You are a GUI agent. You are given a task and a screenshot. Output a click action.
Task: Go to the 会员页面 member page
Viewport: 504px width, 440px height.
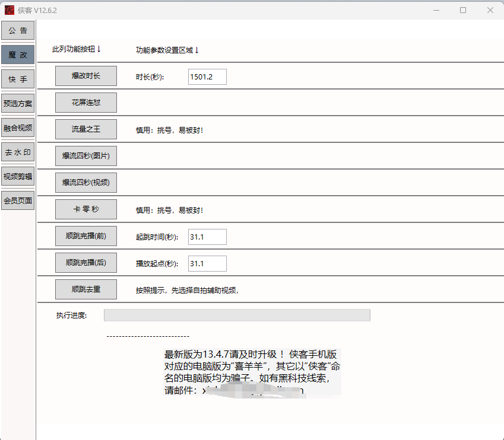[18, 200]
